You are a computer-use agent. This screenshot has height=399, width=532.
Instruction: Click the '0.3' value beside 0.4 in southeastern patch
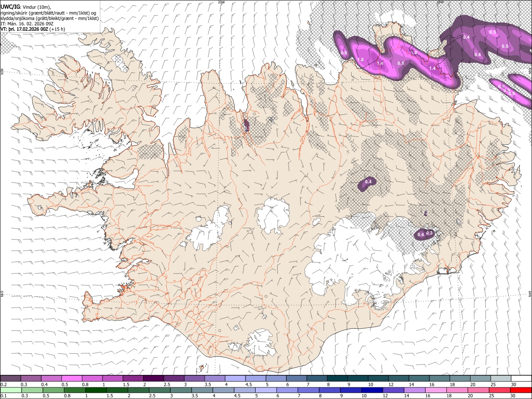[x=430, y=233]
